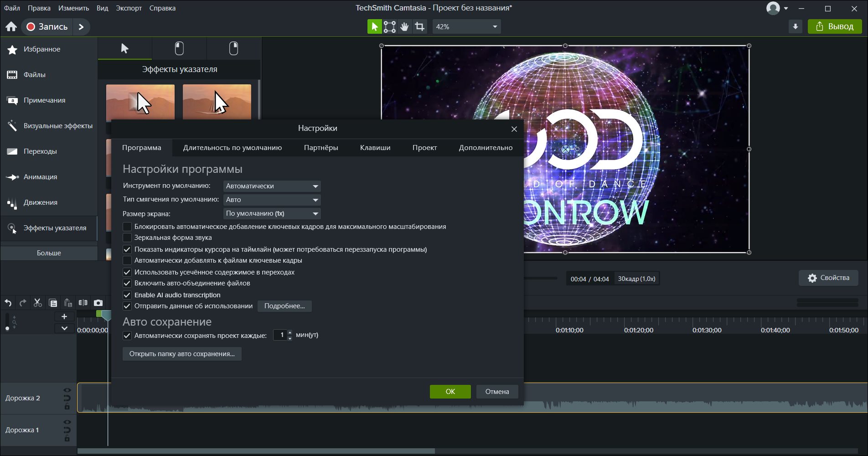
Task: Add a new track with plus
Action: pyautogui.click(x=64, y=316)
